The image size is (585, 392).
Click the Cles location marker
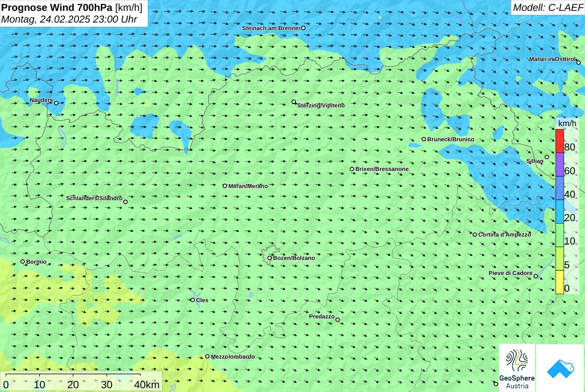193,300
